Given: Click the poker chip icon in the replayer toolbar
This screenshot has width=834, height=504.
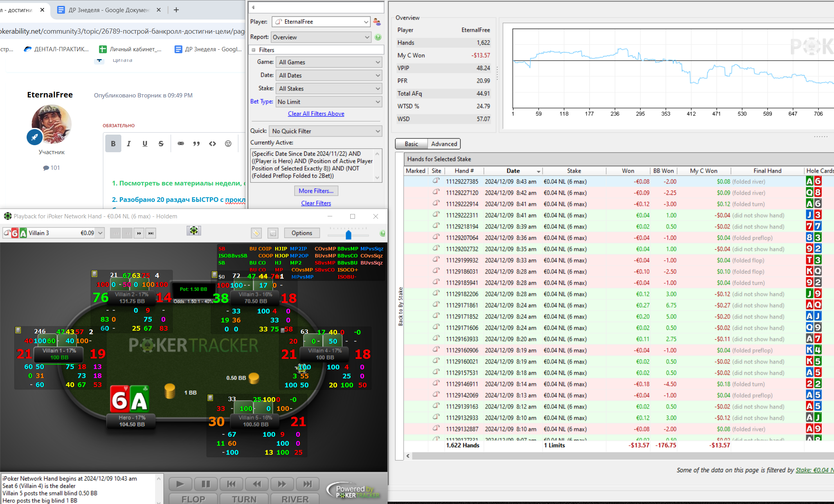Looking at the screenshot, I should tap(194, 230).
